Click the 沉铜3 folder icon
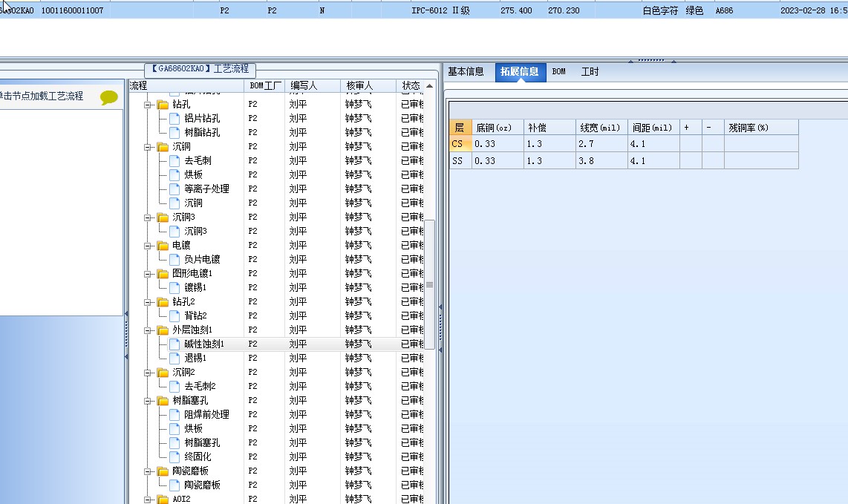The width and height of the screenshot is (848, 504). point(163,217)
